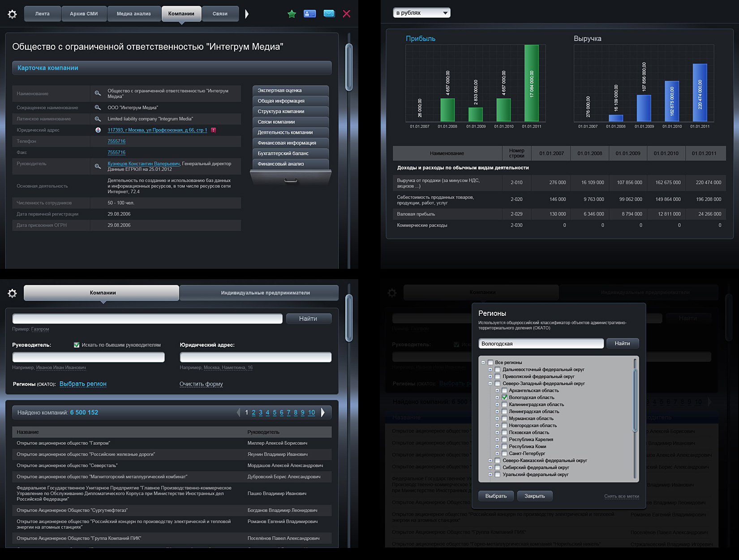
Task: Check the Санкт-Петербург region checkbox
Action: [504, 453]
